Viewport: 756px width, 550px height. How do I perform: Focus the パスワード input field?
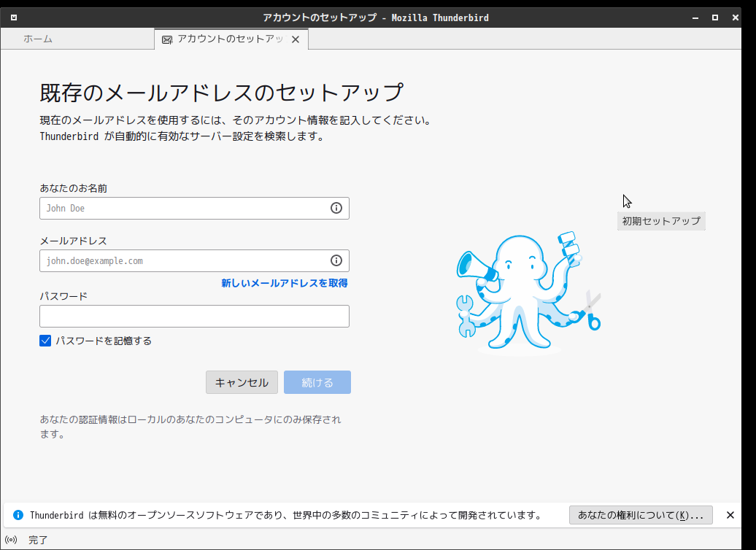194,317
